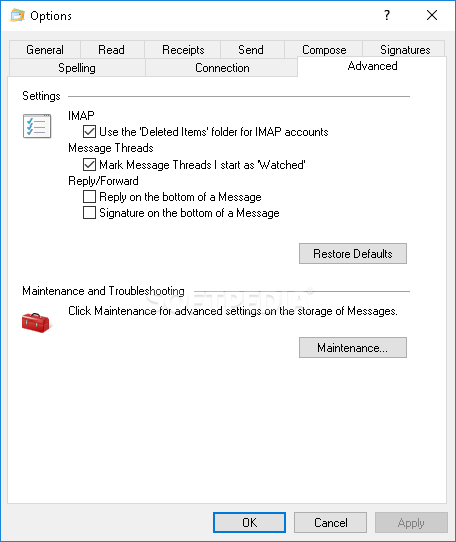
Task: Switch to the General tab
Action: (45, 50)
